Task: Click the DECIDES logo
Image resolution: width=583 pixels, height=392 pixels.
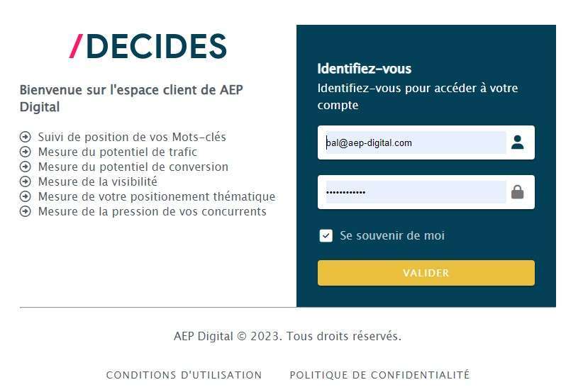Action: [x=148, y=46]
